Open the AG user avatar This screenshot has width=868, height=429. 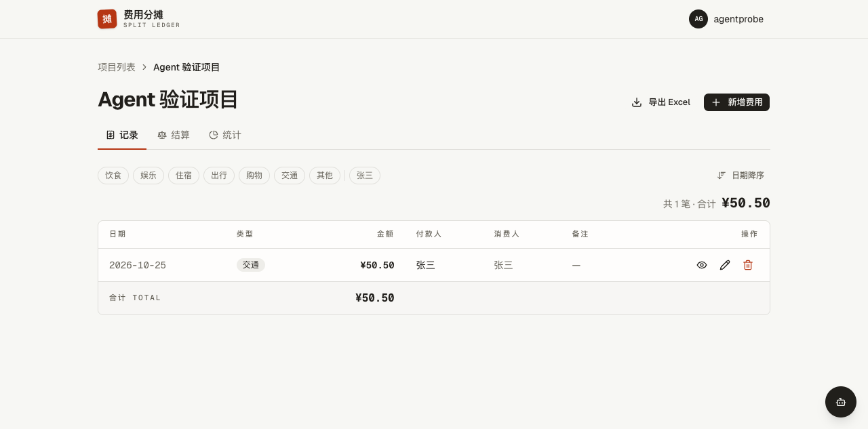(x=698, y=19)
